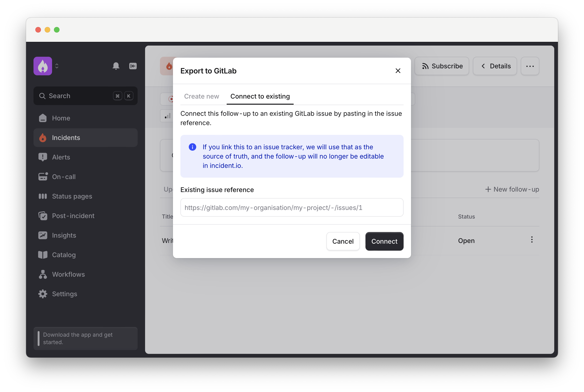Open Settings via gear icon
The width and height of the screenshot is (584, 392).
(43, 294)
